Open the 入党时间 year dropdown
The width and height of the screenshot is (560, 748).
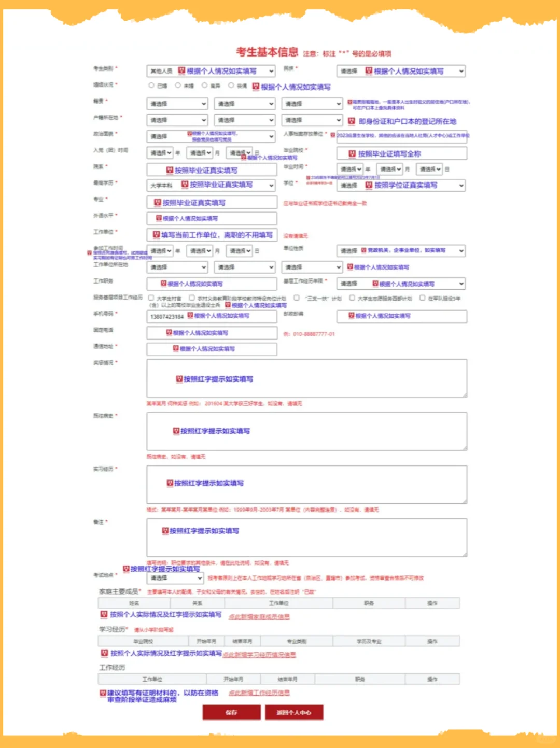click(x=160, y=153)
